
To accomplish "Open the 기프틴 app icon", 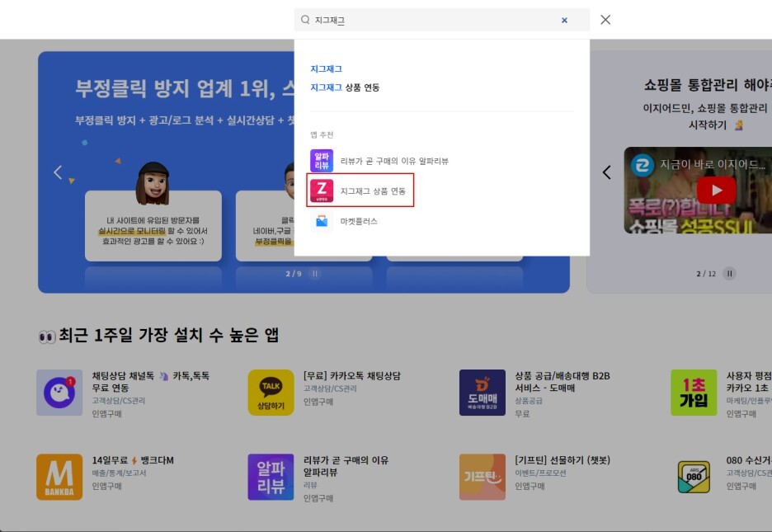I will (482, 477).
